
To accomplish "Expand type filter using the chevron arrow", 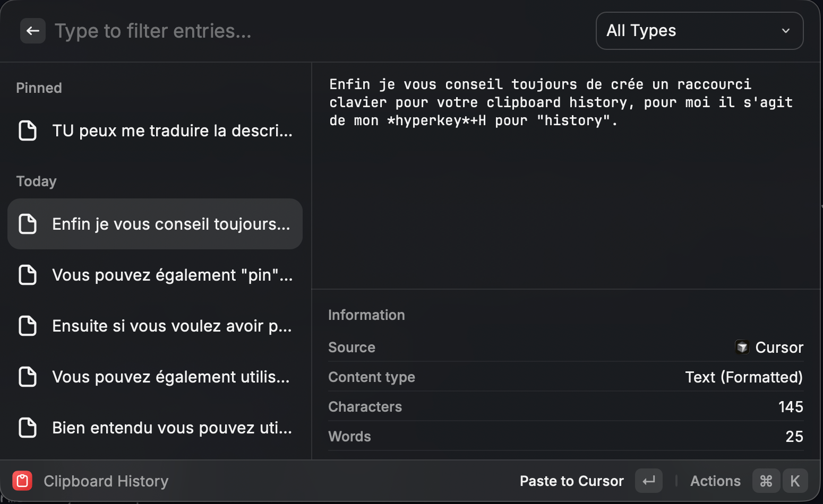I will 786,31.
